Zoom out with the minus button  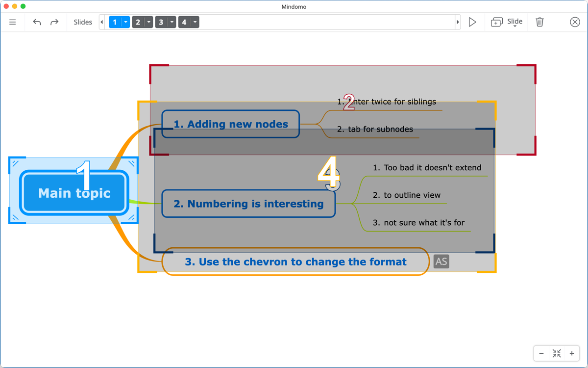tap(541, 353)
